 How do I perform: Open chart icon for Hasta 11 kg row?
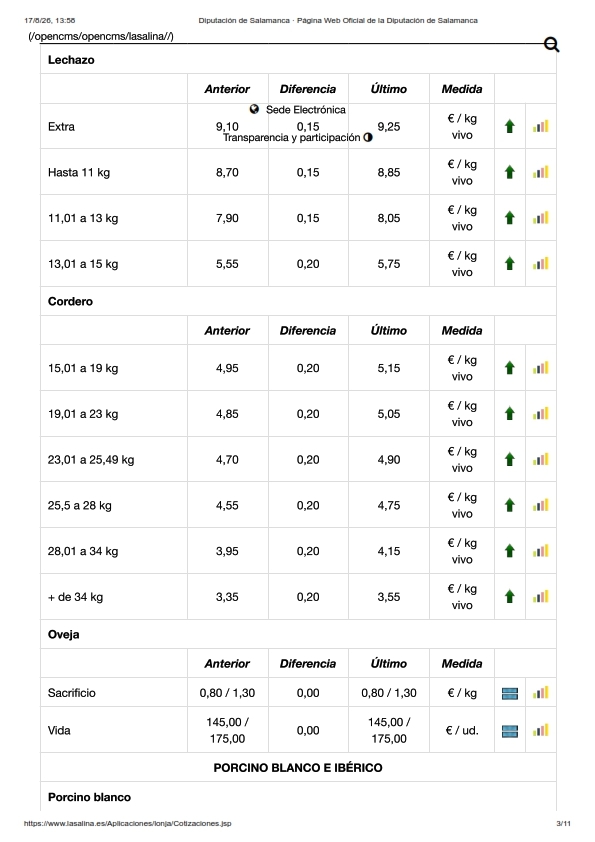point(541,172)
